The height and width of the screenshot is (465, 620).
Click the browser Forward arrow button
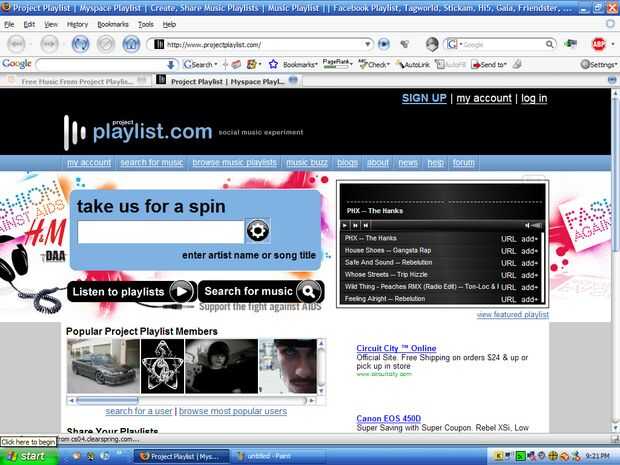(49, 44)
